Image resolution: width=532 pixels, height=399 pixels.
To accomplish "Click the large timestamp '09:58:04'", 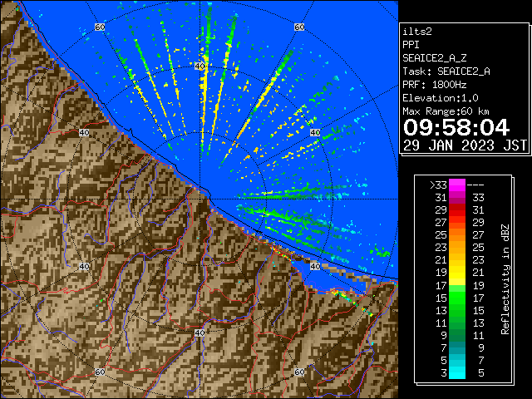I will pyautogui.click(x=456, y=127).
